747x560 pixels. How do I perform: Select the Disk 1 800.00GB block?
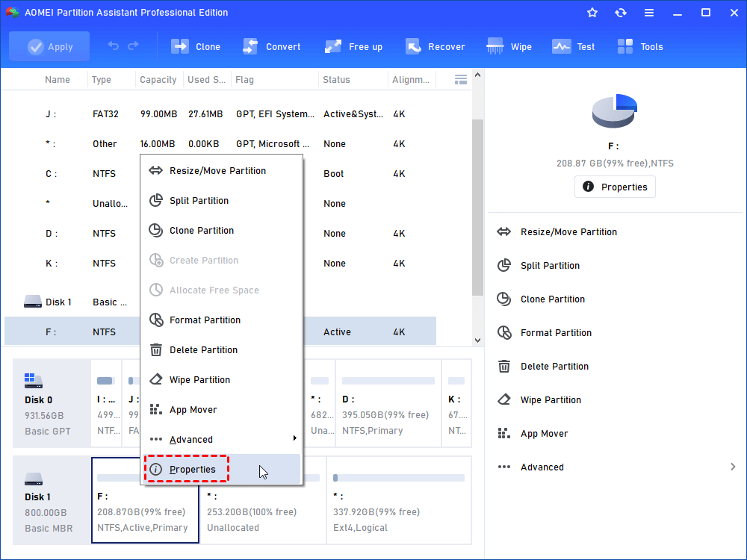52,500
